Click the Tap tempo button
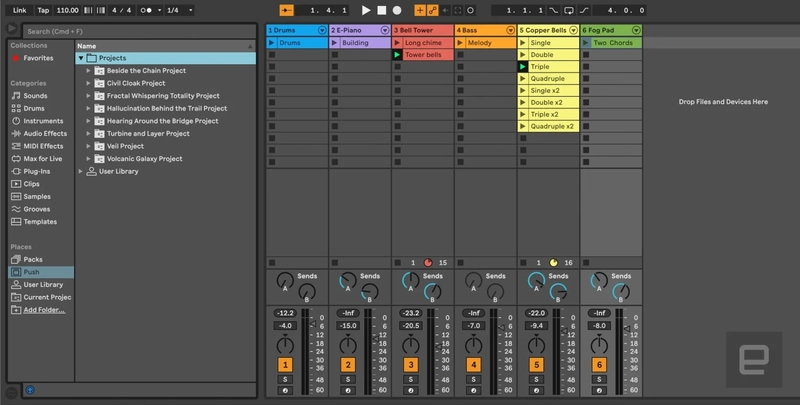This screenshot has height=405, width=800. [x=43, y=10]
